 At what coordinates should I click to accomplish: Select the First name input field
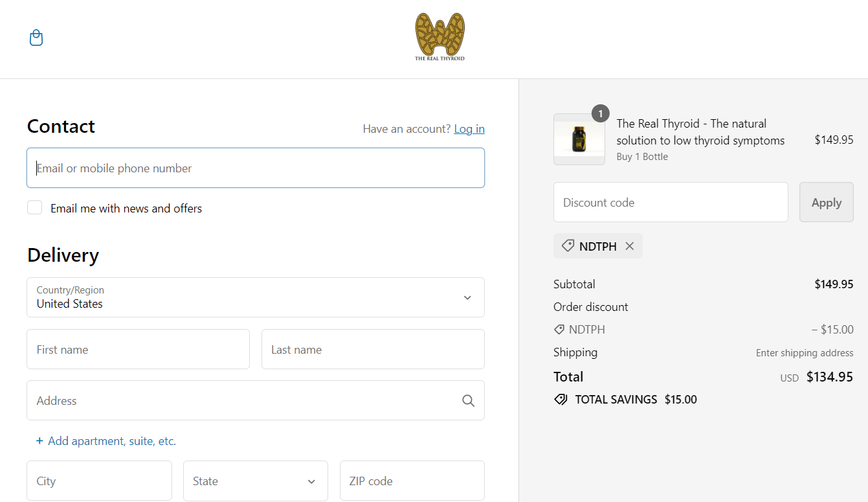138,350
